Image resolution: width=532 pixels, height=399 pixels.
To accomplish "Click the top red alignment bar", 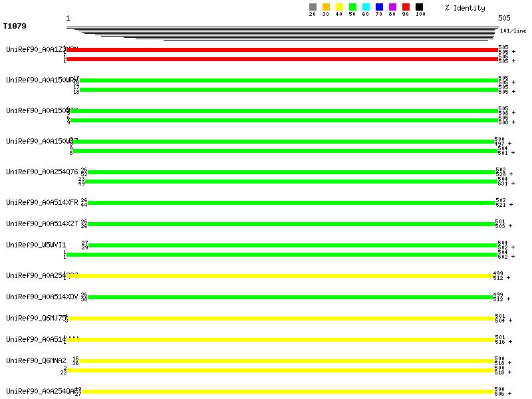I will tap(282, 50).
